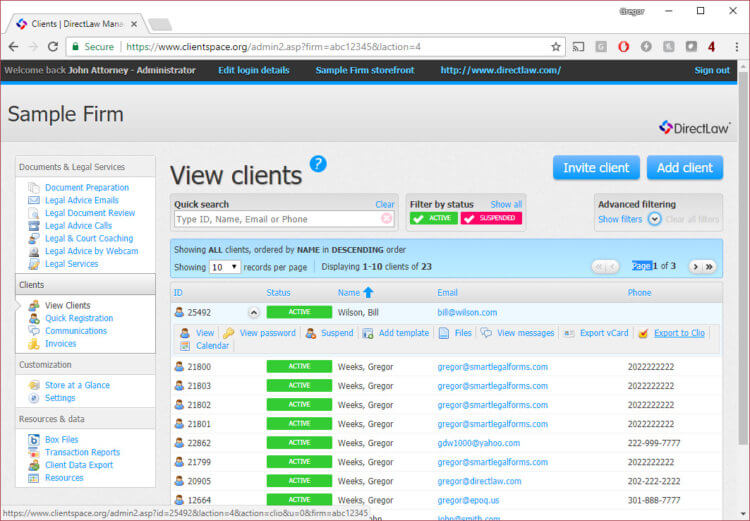Click the Cast icon in browser toolbar
750x521 pixels.
coord(579,47)
